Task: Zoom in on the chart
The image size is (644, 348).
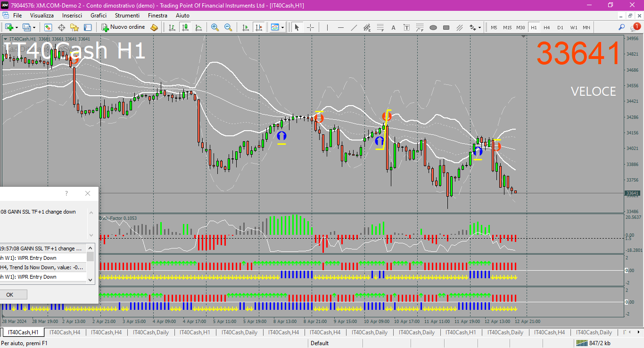Action: point(215,27)
